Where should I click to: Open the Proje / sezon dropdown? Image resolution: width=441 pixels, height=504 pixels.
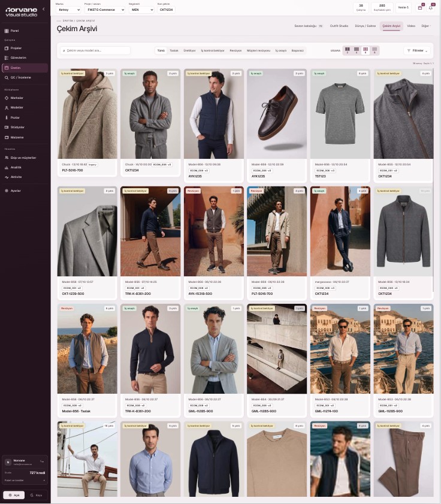tap(105, 10)
